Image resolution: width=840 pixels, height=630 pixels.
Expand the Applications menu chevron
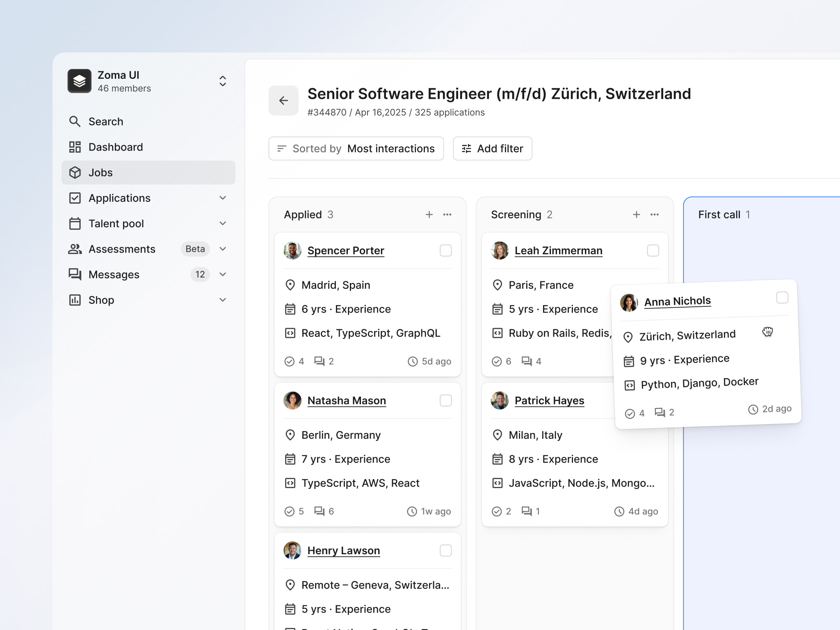[x=223, y=198]
